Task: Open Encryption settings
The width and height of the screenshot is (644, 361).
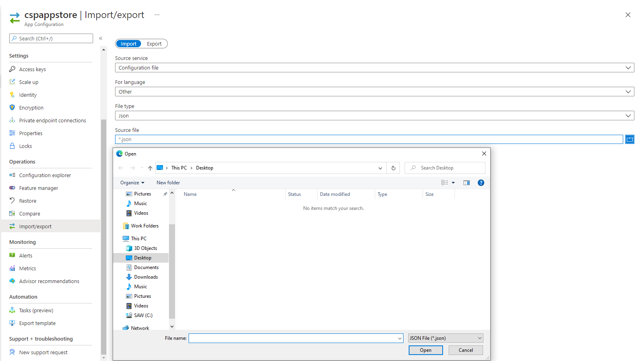Action: (x=31, y=108)
